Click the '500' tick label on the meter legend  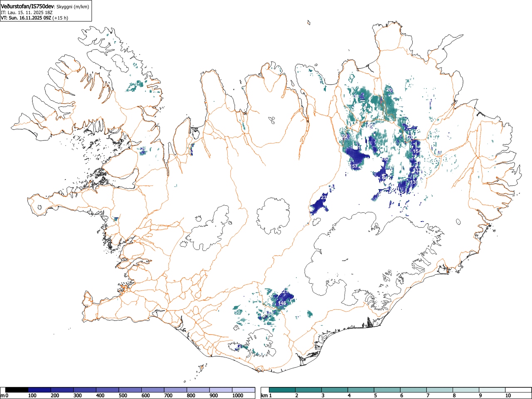point(123,396)
